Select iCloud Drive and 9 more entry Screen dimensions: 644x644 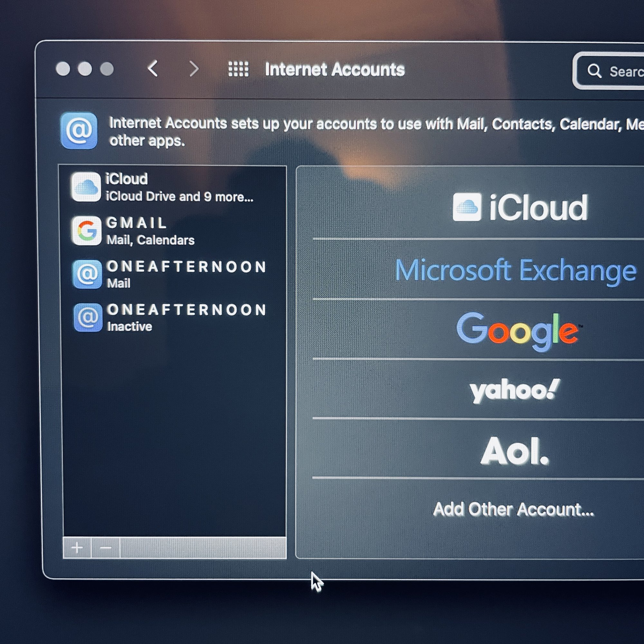[179, 197]
